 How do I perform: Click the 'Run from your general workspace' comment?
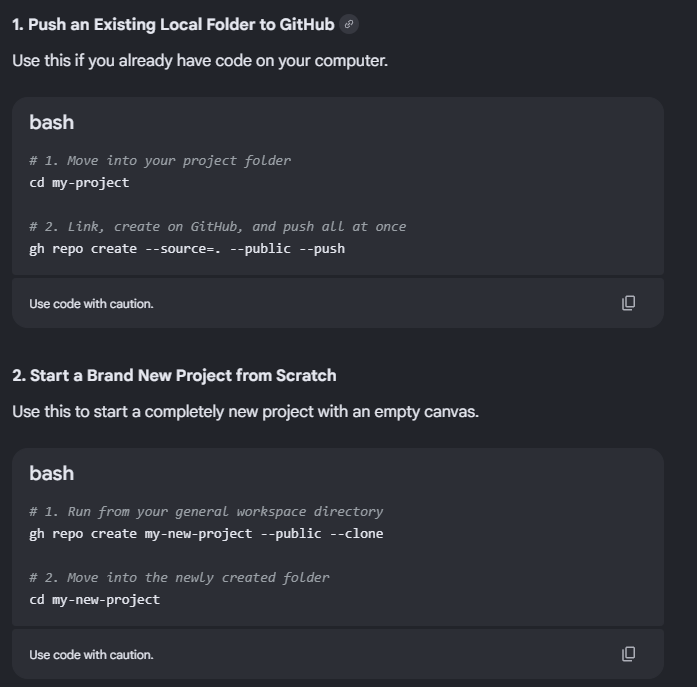pyautogui.click(x=206, y=511)
